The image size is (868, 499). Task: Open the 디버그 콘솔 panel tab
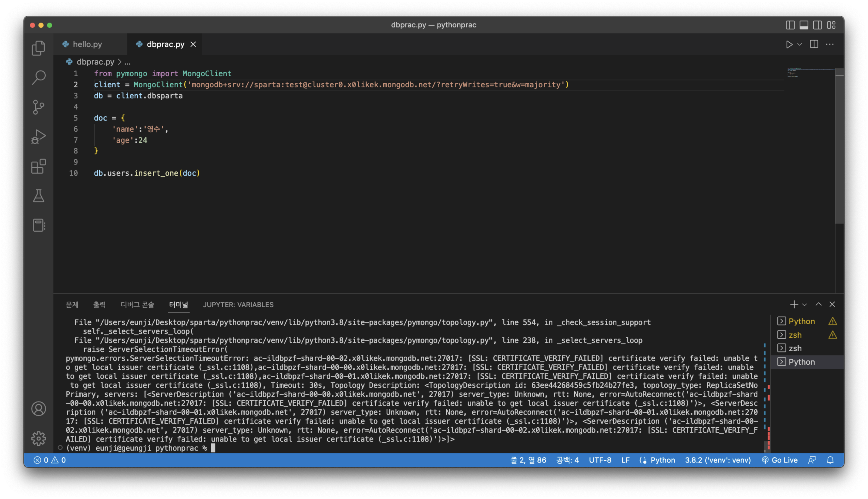(137, 304)
